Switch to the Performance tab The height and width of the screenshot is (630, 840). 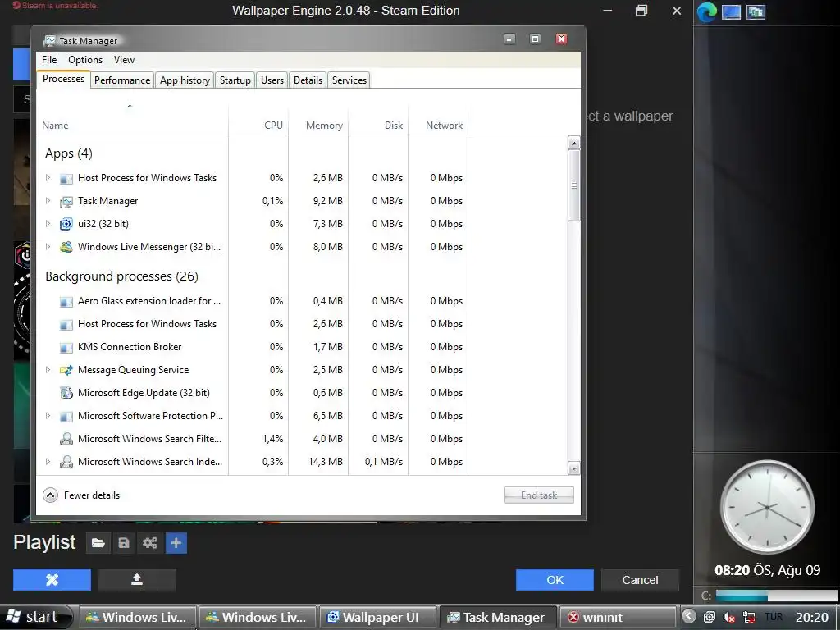pos(122,80)
